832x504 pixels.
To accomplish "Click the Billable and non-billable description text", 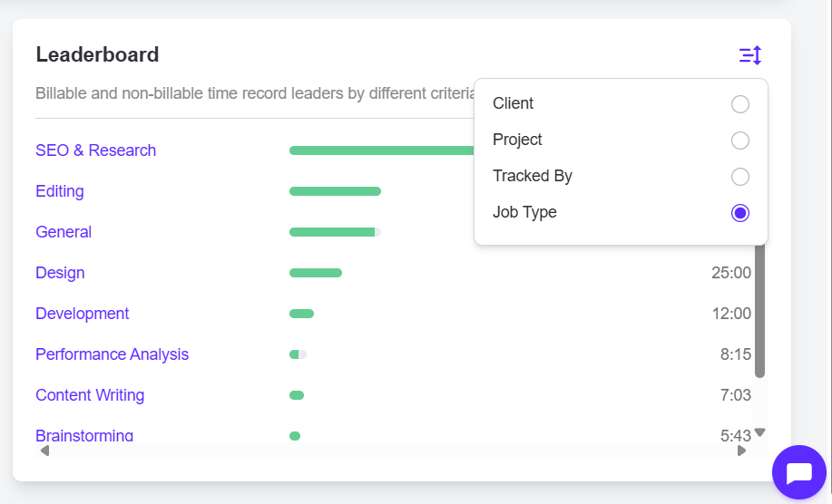I will pos(255,93).
